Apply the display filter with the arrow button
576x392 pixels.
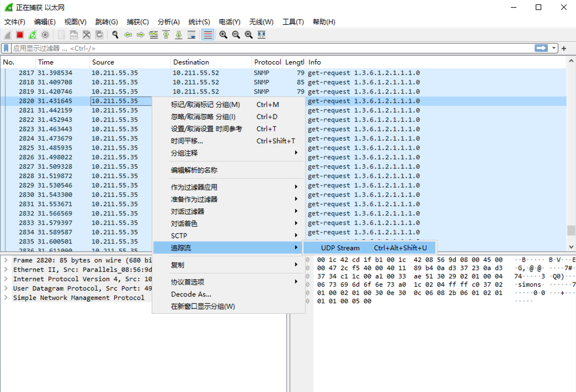point(541,48)
